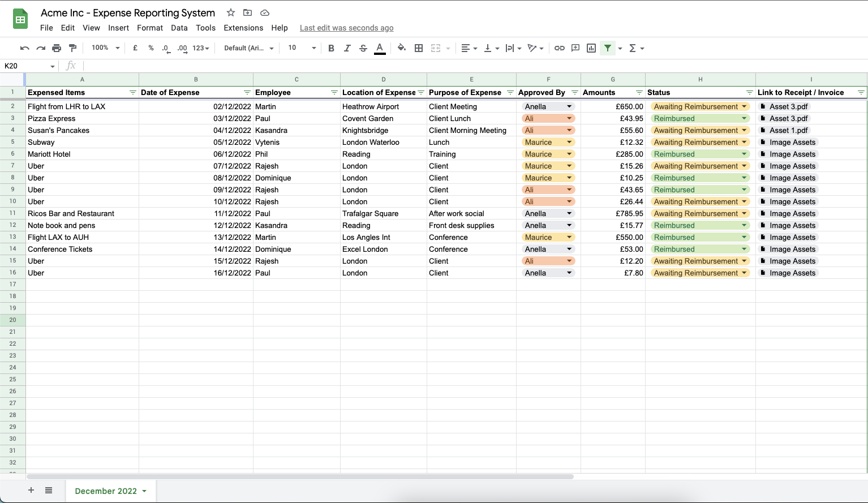Open the font size dropdown
The width and height of the screenshot is (868, 503).
[302, 48]
